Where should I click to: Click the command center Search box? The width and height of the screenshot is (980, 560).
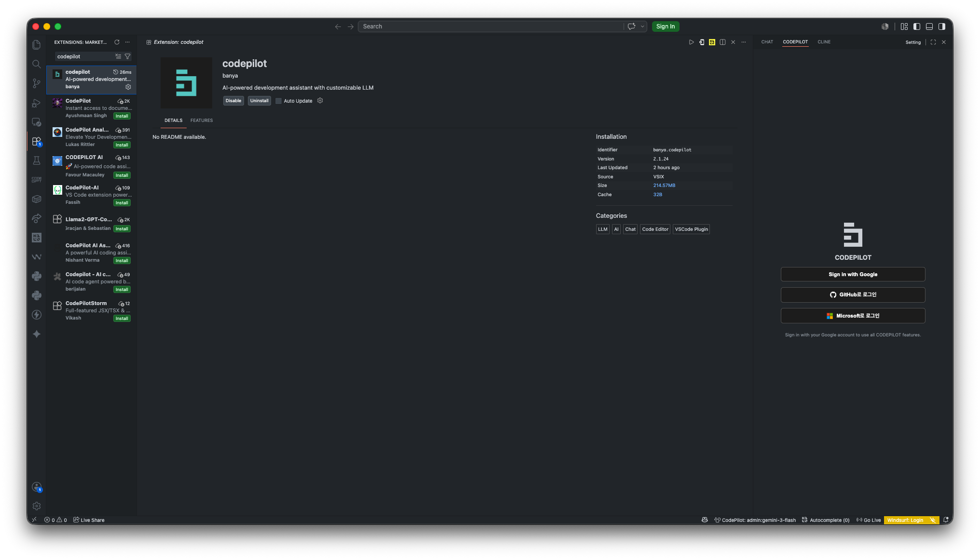[x=490, y=27]
